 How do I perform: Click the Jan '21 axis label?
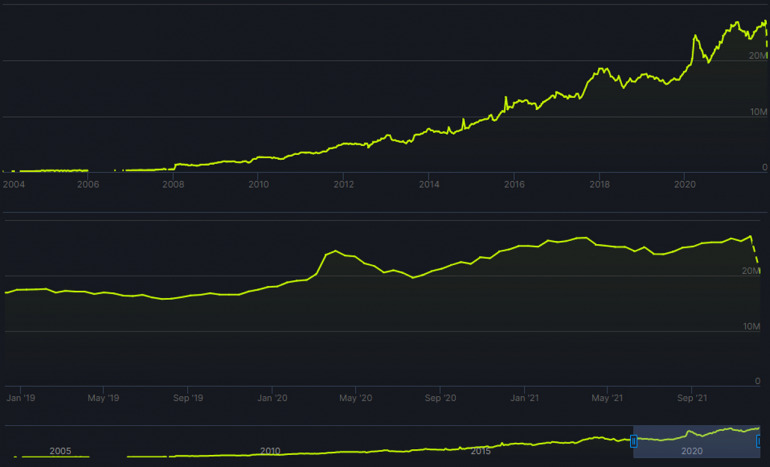524,398
